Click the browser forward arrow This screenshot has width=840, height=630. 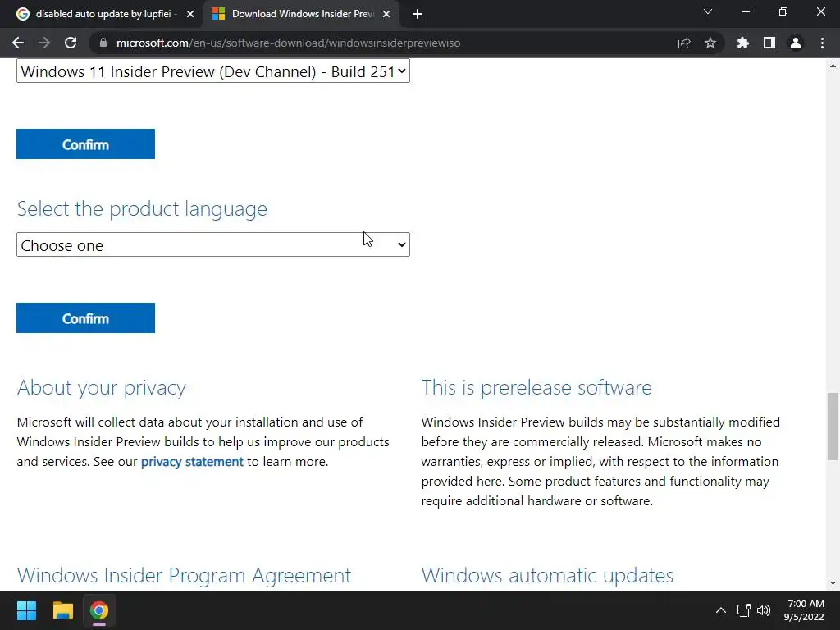tap(44, 43)
